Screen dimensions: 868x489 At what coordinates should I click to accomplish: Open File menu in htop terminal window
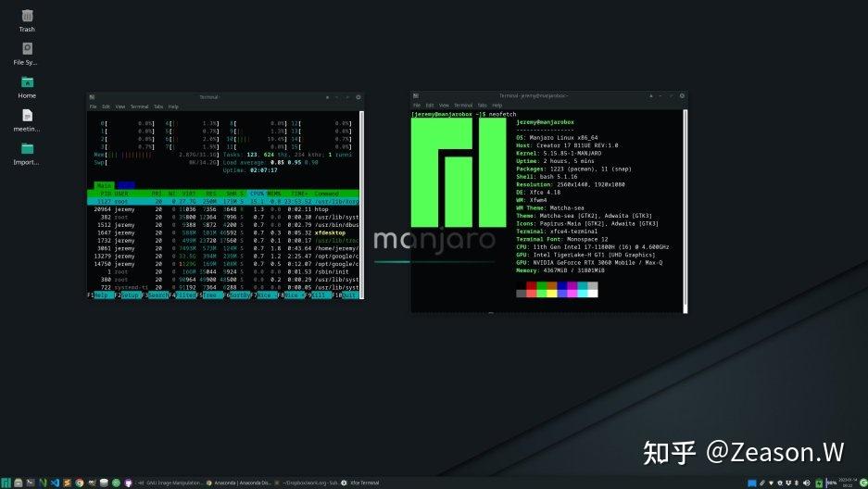click(x=93, y=107)
